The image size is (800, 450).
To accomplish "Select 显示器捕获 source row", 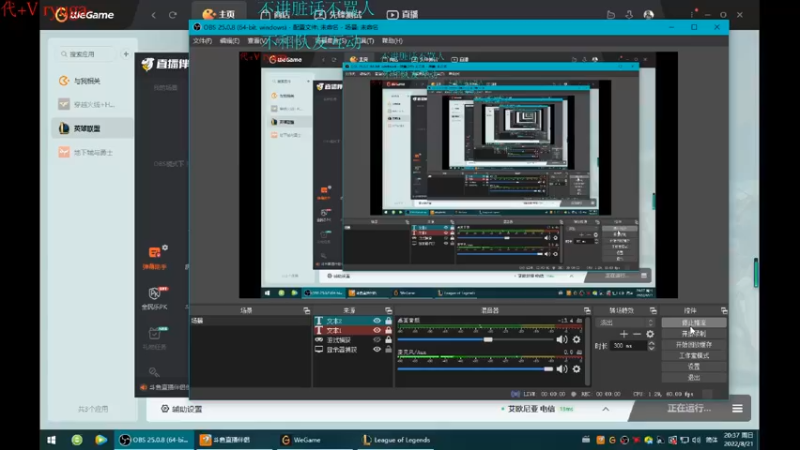I will point(353,349).
